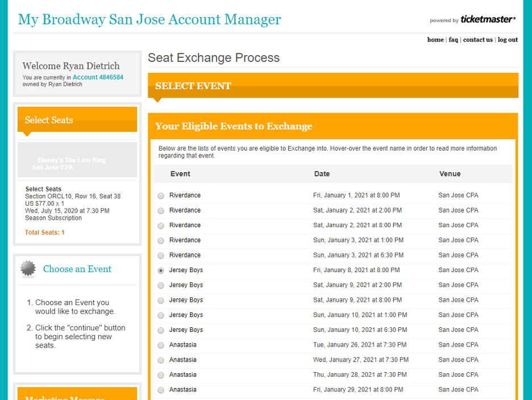Click Anastasia name in Jan 26 row
The image size is (532, 400).
coord(183,345)
